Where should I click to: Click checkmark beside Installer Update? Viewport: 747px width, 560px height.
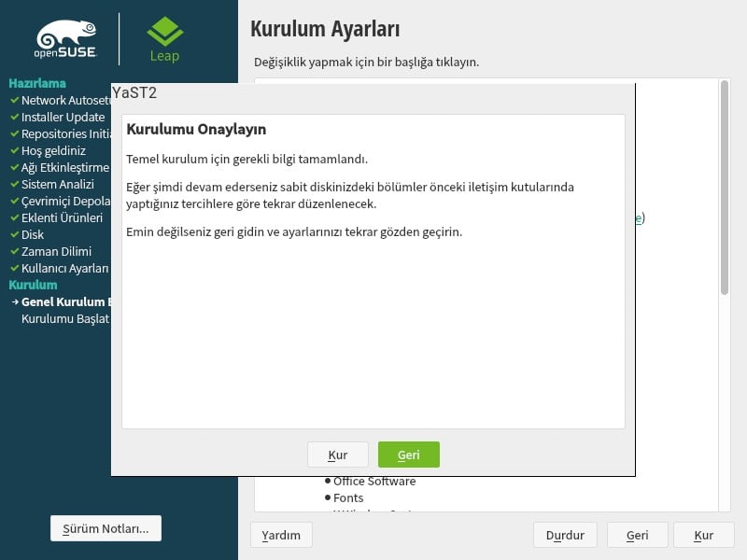[x=15, y=117]
